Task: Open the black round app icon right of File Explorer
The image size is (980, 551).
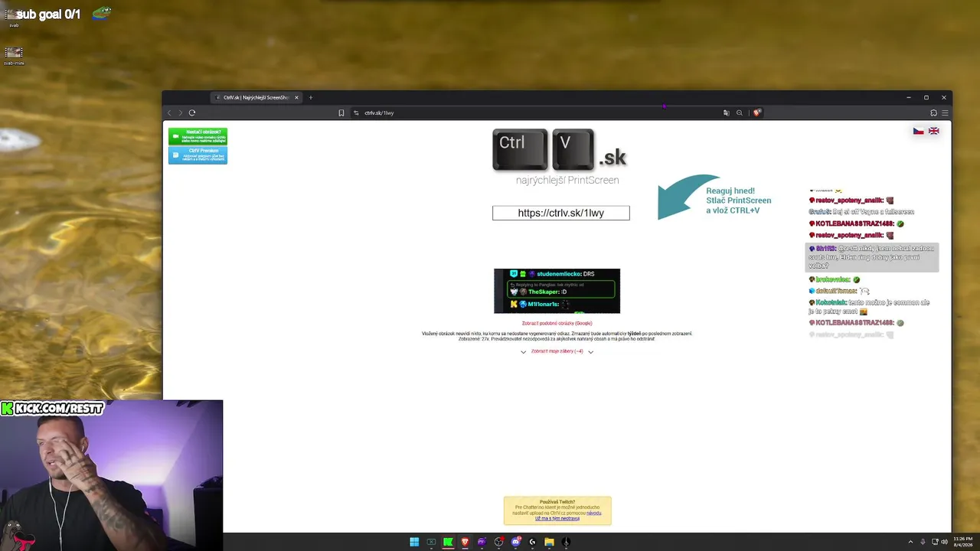Action: click(566, 542)
